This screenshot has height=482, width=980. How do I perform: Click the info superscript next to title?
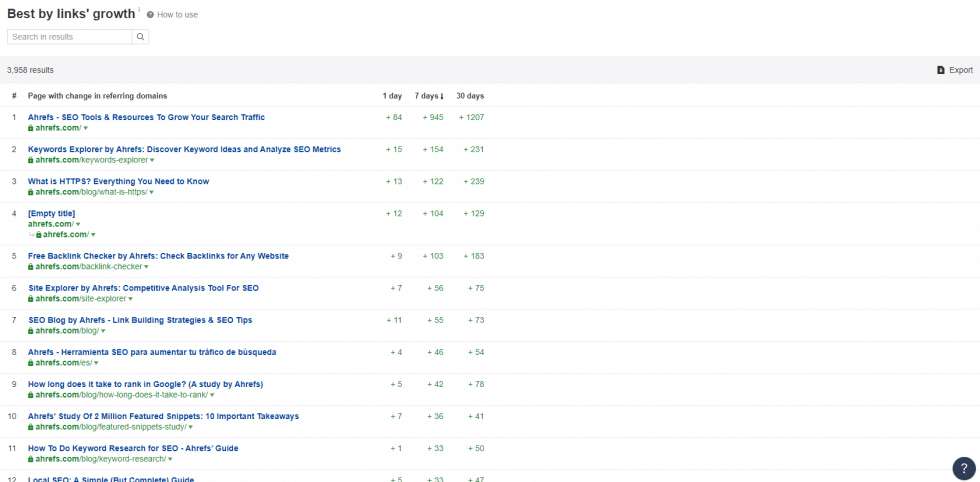[139, 9]
